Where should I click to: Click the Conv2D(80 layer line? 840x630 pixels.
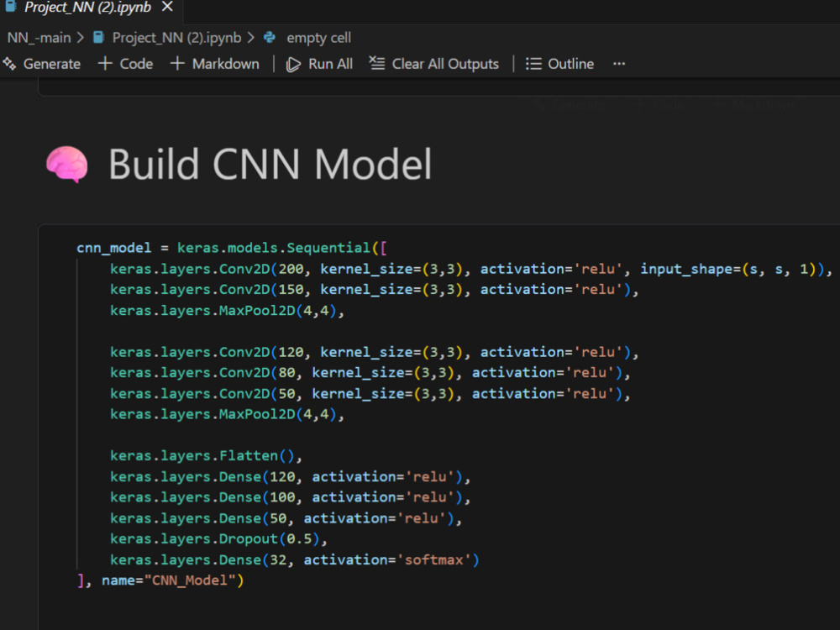[x=370, y=373]
